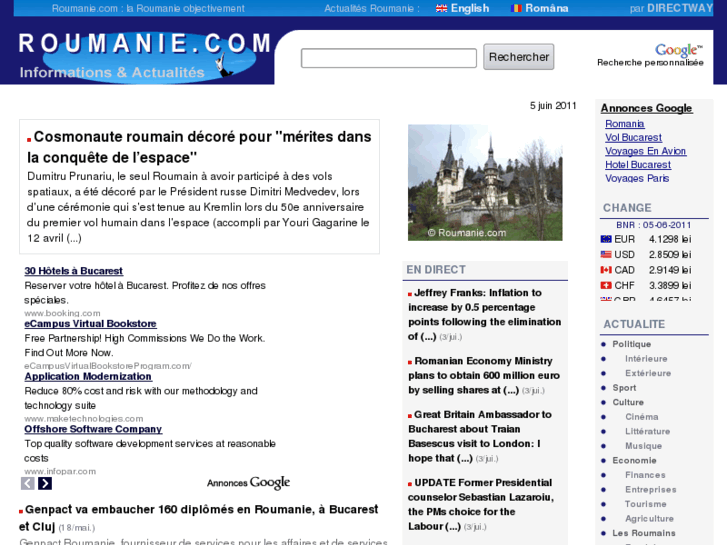Click the 5 juin 2011 date

pos(553,106)
